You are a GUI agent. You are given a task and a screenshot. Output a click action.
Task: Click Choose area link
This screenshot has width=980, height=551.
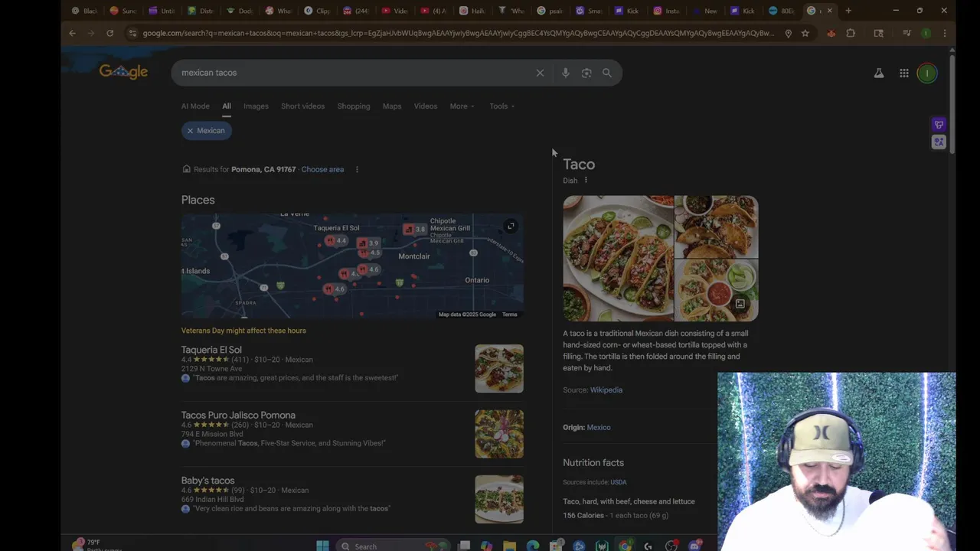[322, 169]
